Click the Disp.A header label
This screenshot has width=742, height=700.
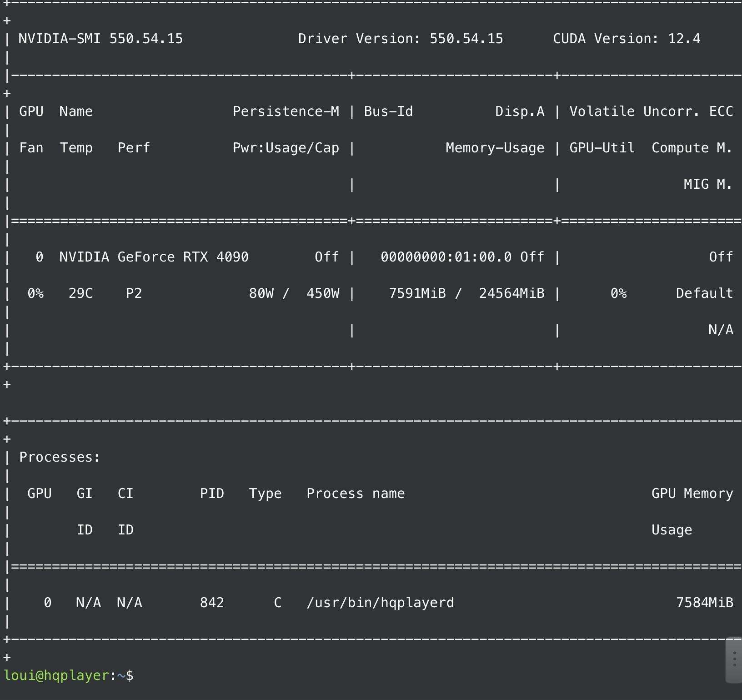point(520,111)
